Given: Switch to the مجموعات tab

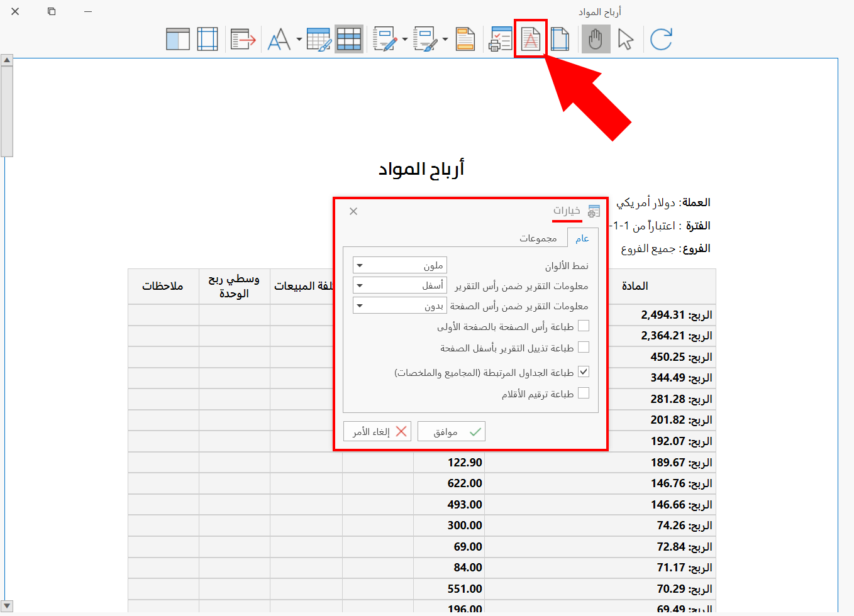Looking at the screenshot, I should [538, 238].
